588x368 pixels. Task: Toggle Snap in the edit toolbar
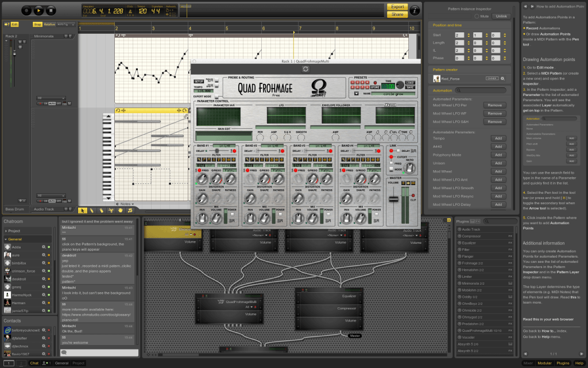(x=37, y=24)
